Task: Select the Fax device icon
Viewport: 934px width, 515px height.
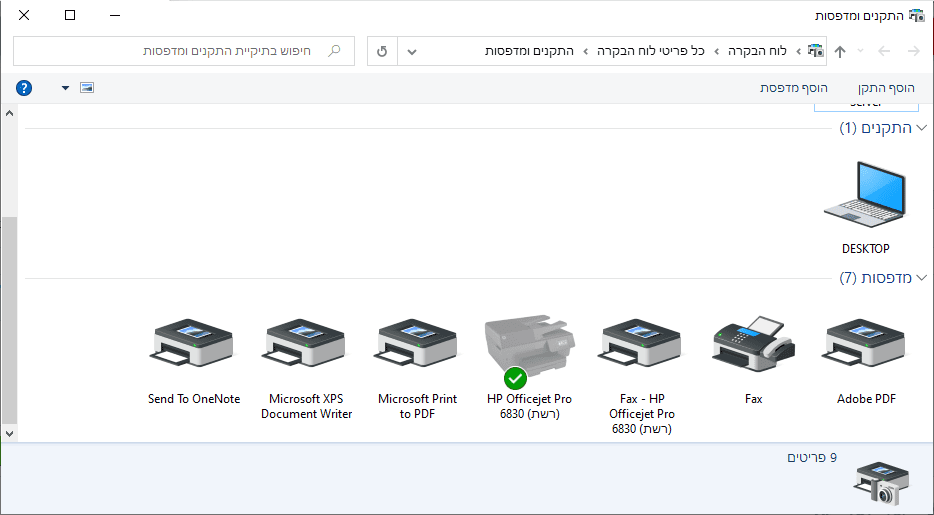Action: pyautogui.click(x=754, y=344)
